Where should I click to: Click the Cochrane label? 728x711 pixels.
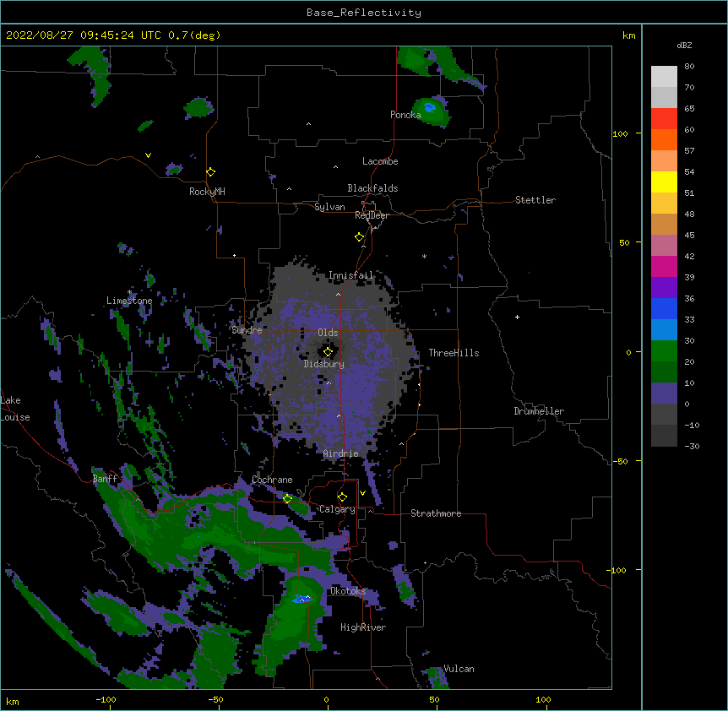tap(272, 480)
